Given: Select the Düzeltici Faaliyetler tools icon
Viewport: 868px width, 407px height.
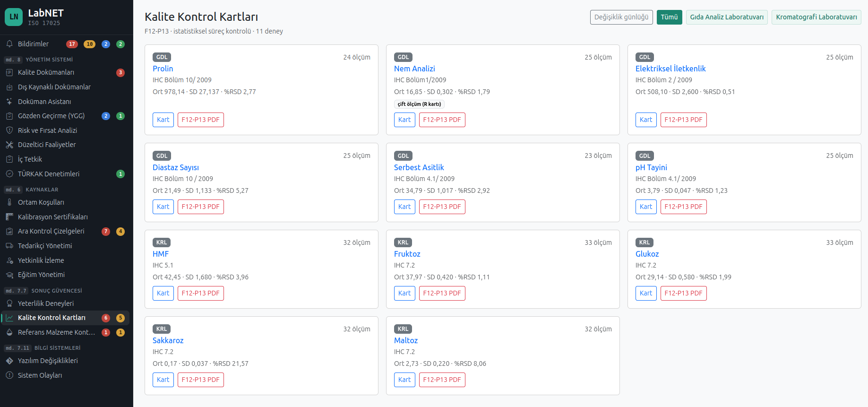Looking at the screenshot, I should 9,145.
